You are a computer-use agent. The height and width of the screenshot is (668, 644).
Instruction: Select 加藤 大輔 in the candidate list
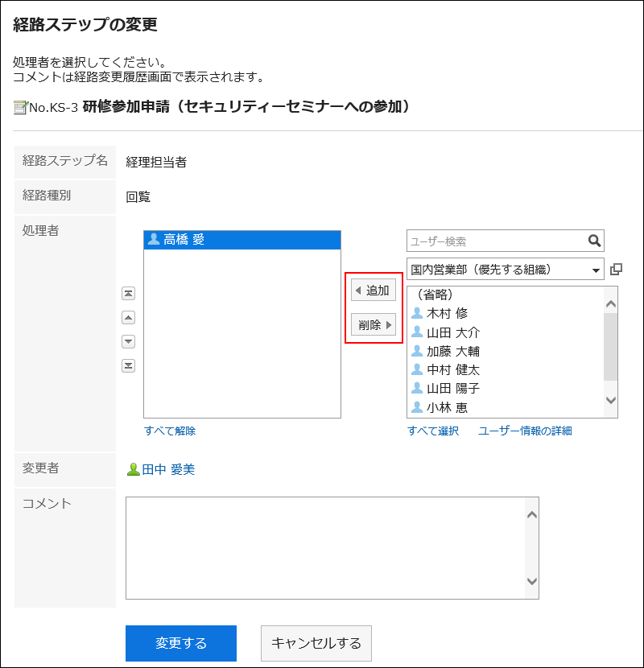coord(506,351)
